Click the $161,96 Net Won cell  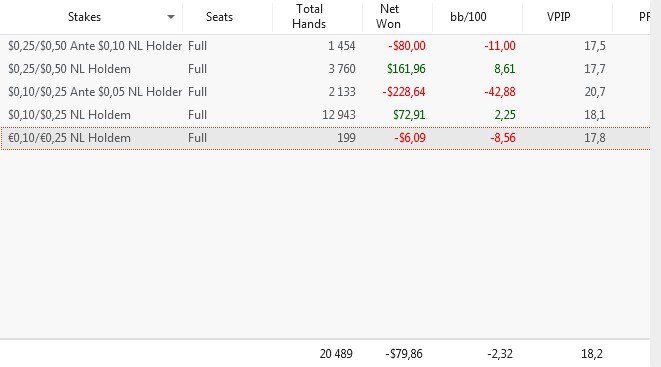click(x=406, y=69)
